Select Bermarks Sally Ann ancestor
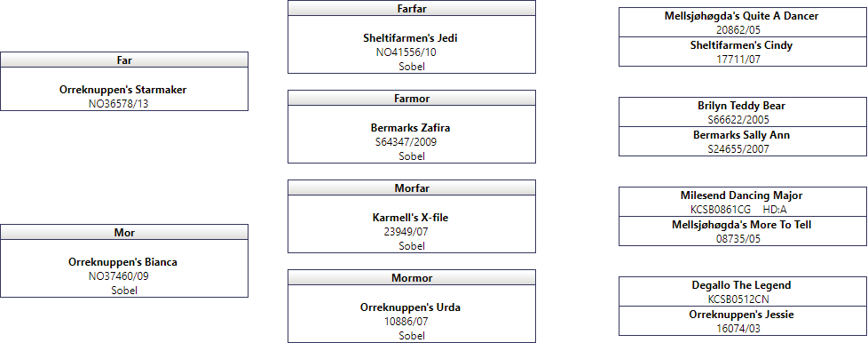 (x=741, y=135)
